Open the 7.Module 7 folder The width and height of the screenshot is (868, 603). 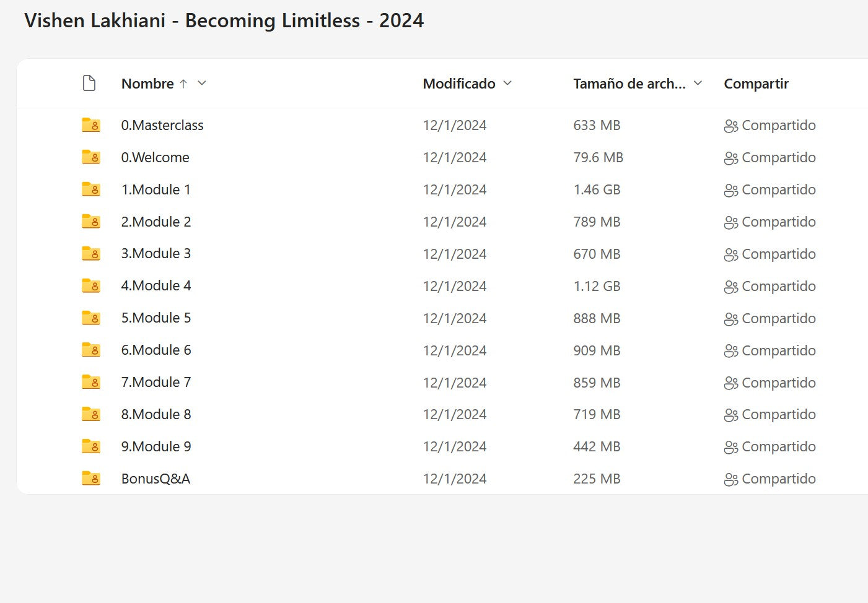pyautogui.click(x=156, y=383)
